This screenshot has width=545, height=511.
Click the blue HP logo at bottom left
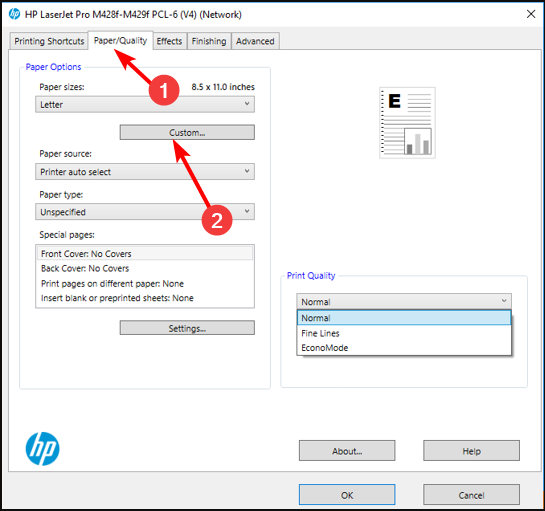pos(42,449)
